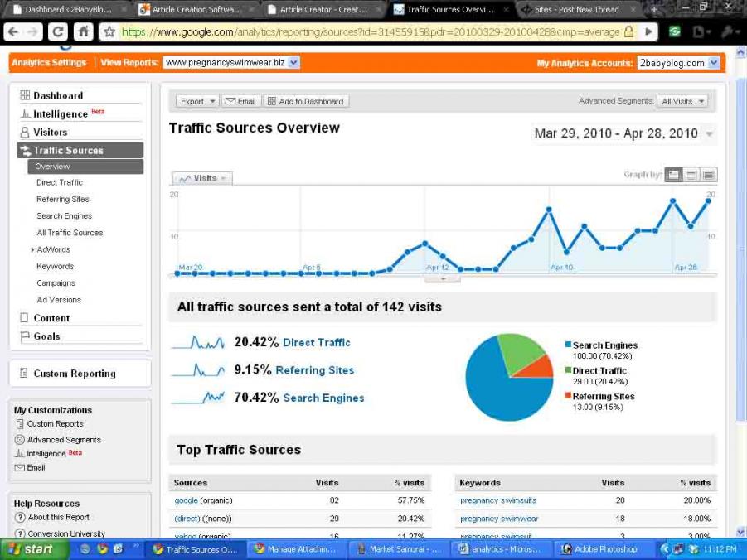
Task: Click the green extension icon in the toolbar
Action: click(675, 32)
